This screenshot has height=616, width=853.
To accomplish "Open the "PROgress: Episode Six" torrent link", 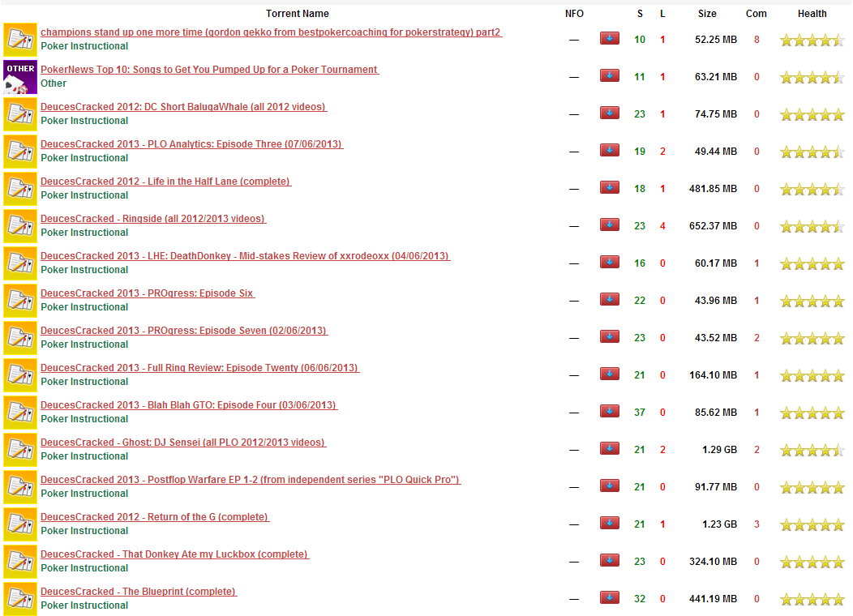I will (148, 293).
